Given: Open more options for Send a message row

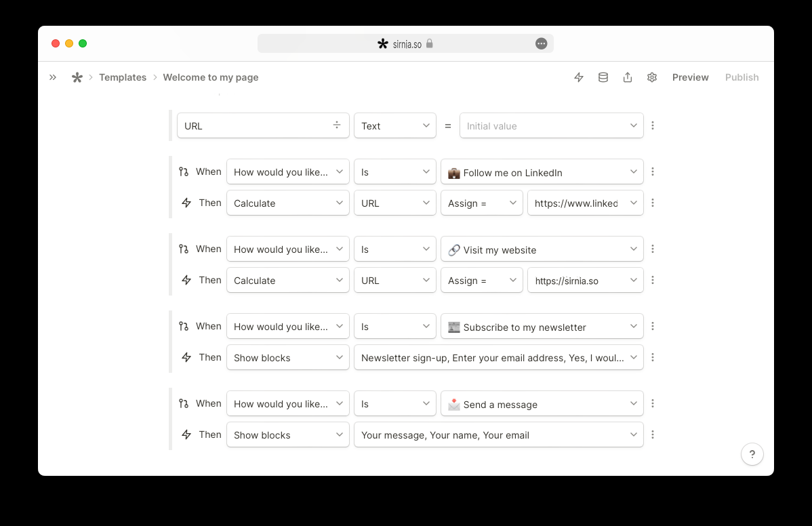Looking at the screenshot, I should (653, 403).
